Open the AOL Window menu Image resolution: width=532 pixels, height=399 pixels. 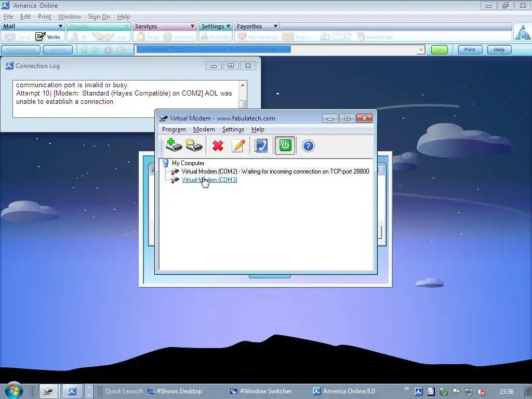click(x=70, y=17)
